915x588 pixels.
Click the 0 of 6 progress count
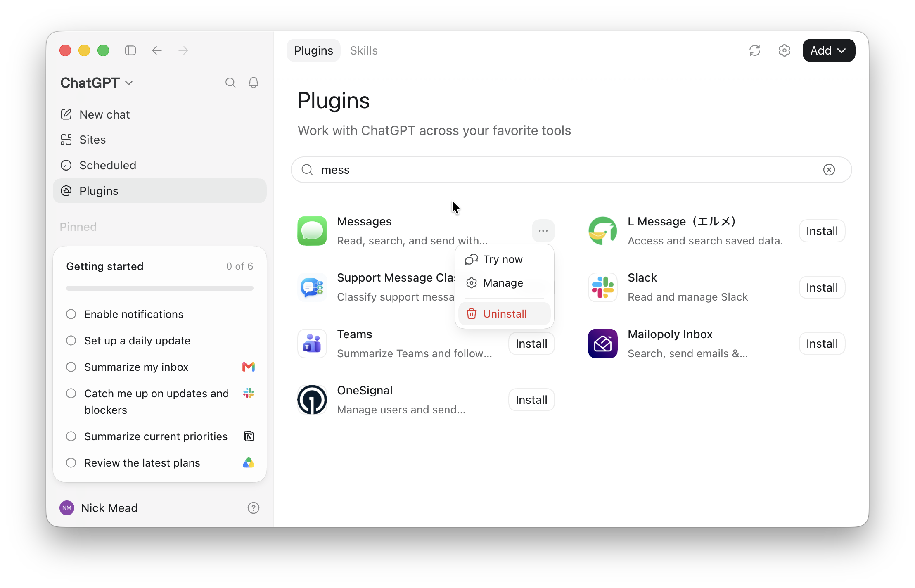pyautogui.click(x=239, y=266)
